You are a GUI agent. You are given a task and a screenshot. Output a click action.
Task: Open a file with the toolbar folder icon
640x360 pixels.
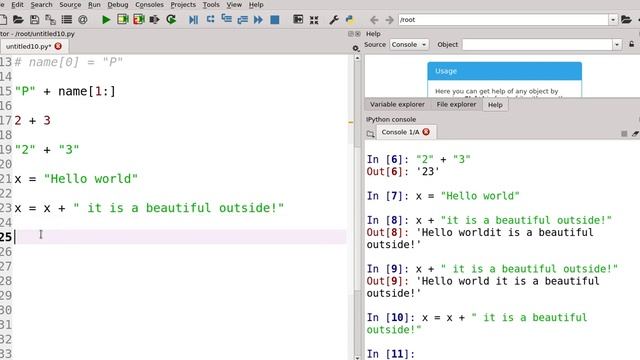point(18,19)
